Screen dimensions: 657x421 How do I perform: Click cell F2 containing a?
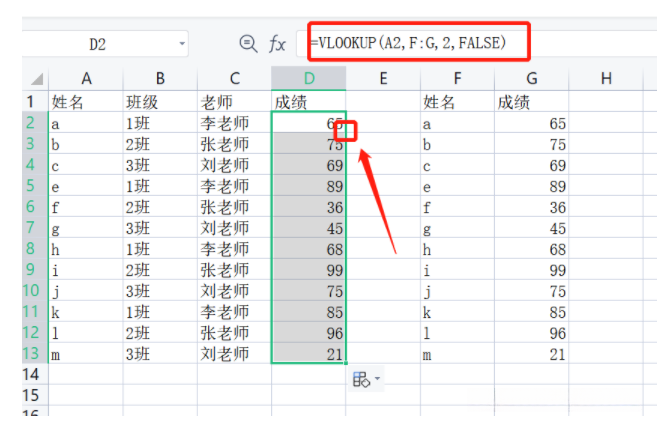pyautogui.click(x=457, y=122)
